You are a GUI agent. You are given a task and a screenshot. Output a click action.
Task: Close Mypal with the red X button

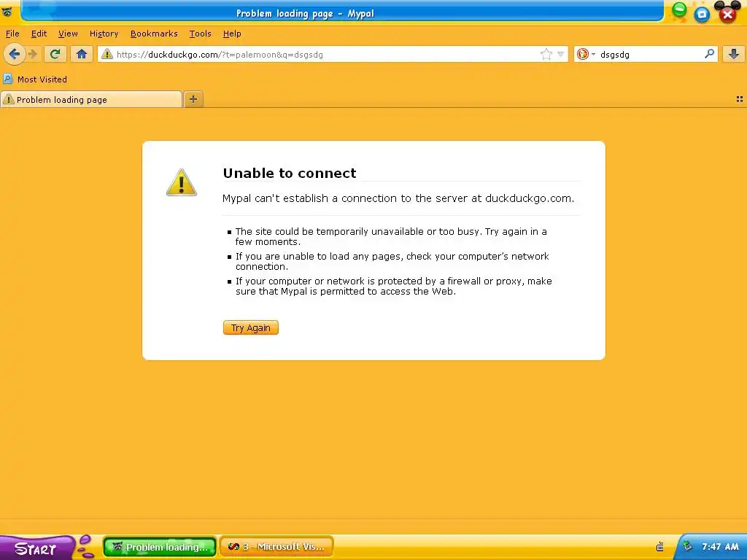(727, 14)
